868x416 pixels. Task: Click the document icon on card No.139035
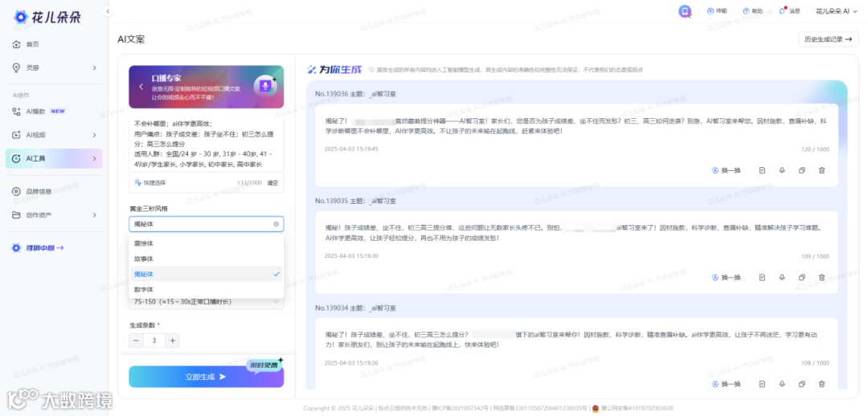click(x=762, y=277)
